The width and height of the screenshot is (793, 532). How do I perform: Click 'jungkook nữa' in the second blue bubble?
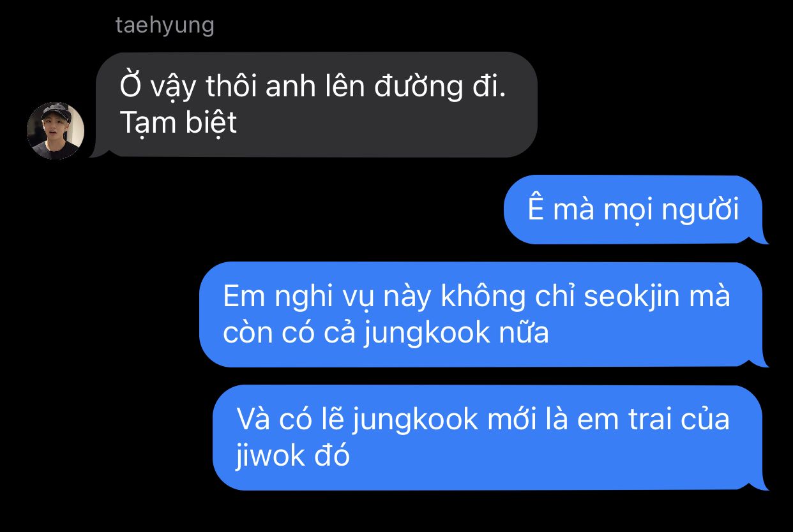tap(456, 333)
